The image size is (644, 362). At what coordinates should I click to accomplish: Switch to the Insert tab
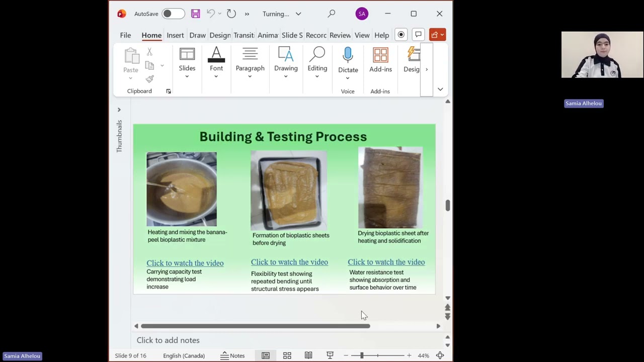(175, 35)
